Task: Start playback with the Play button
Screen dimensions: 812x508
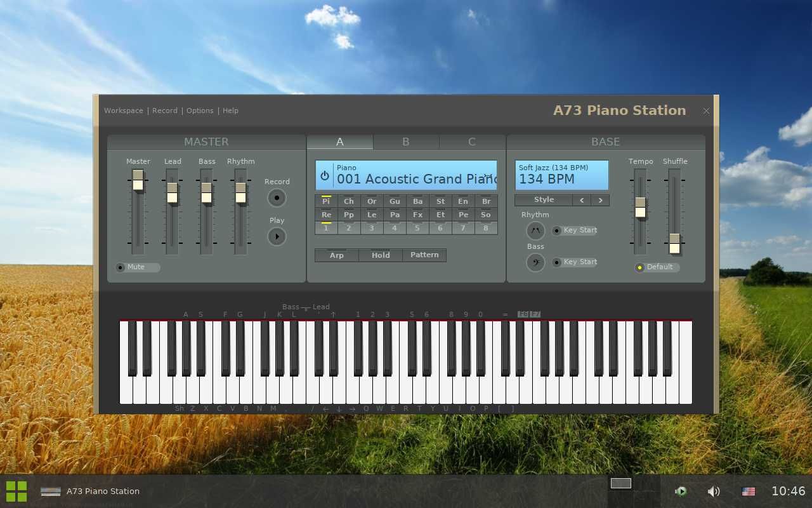Action: click(277, 237)
